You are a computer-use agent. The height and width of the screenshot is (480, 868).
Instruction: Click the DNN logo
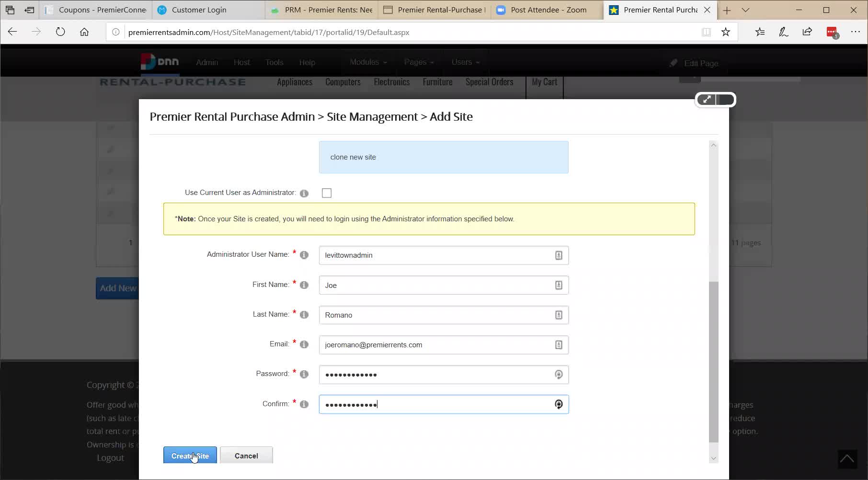pos(160,62)
